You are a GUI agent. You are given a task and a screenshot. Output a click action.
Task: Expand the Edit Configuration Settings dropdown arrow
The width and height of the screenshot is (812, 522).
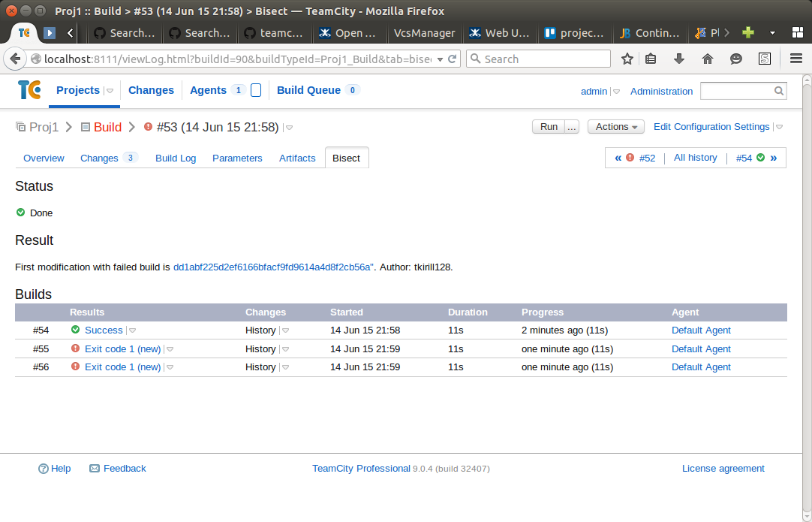[780, 127]
